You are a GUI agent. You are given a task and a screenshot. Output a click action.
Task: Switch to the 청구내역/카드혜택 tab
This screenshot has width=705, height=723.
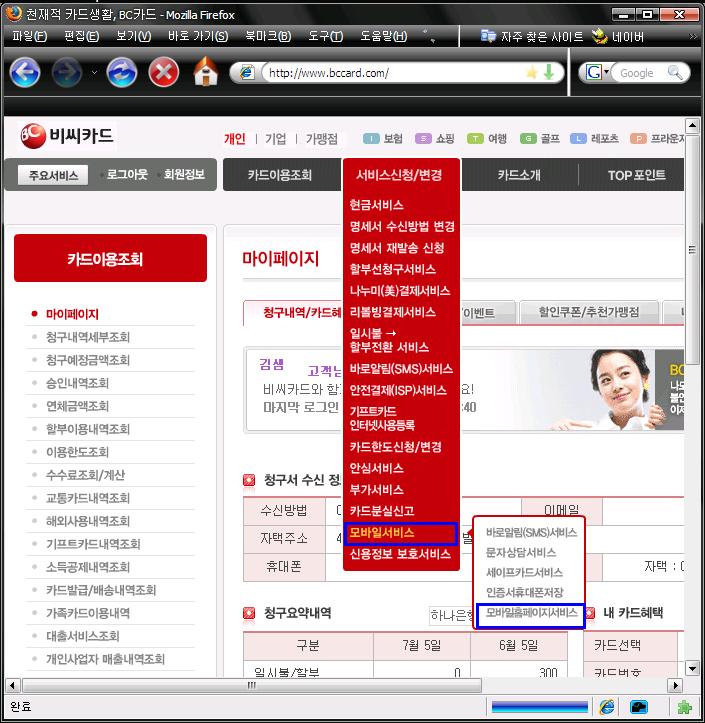(293, 313)
